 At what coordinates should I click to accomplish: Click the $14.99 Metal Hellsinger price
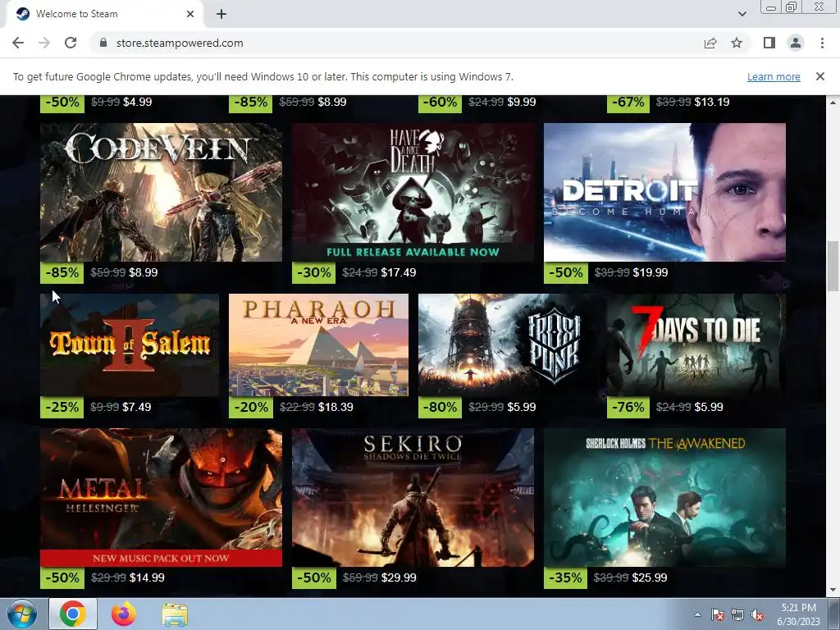[147, 578]
